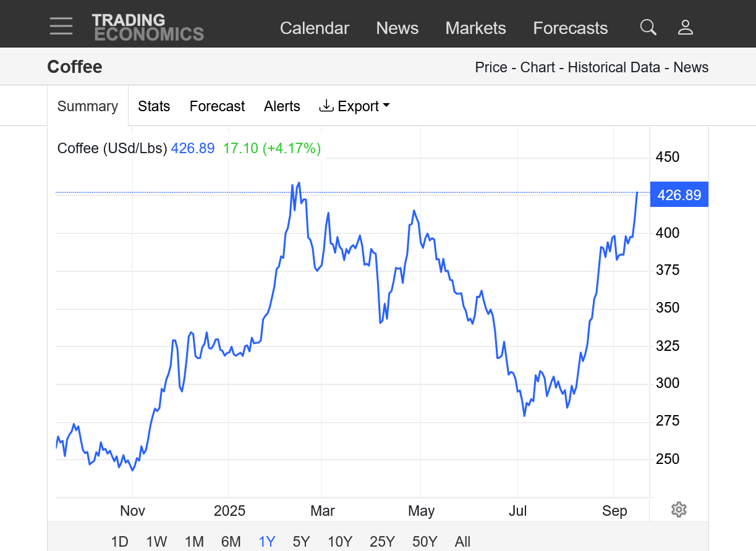Set chart range to 1D
This screenshot has width=756, height=551.
(x=119, y=542)
